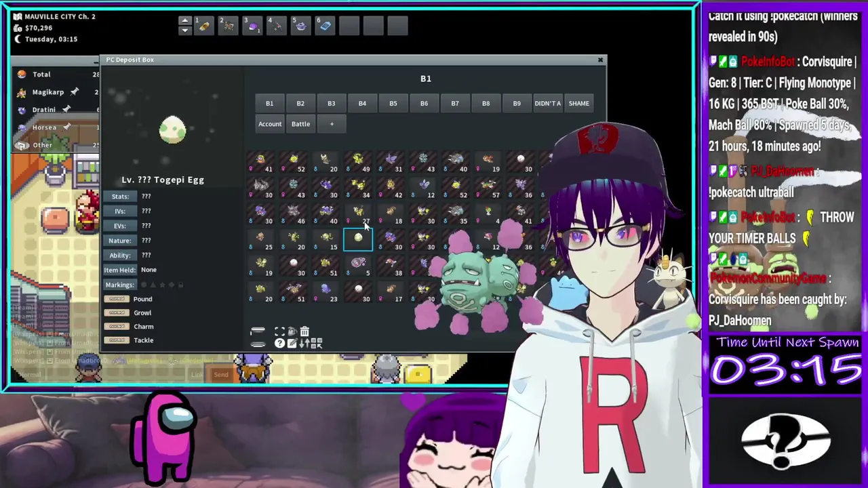868x488 pixels.
Task: Hotbar page up arrow
Action: [184, 21]
